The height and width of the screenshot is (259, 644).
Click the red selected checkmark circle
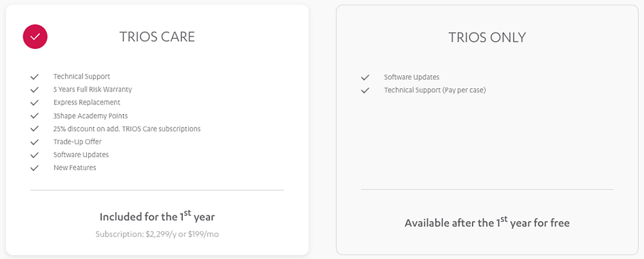pyautogui.click(x=35, y=37)
